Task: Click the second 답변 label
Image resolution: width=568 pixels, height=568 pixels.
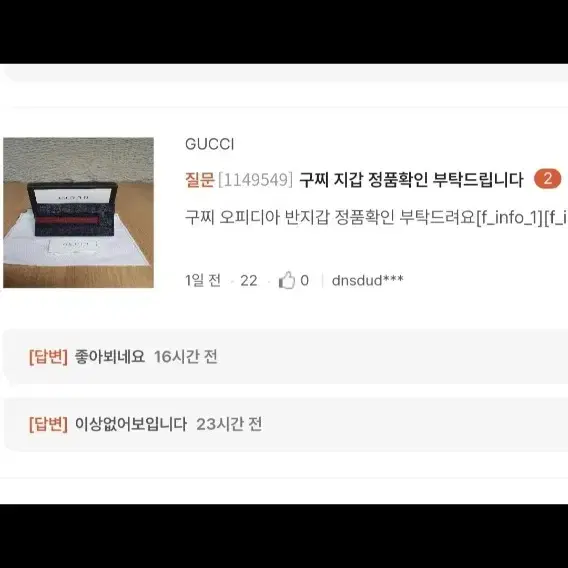Action: click(48, 424)
